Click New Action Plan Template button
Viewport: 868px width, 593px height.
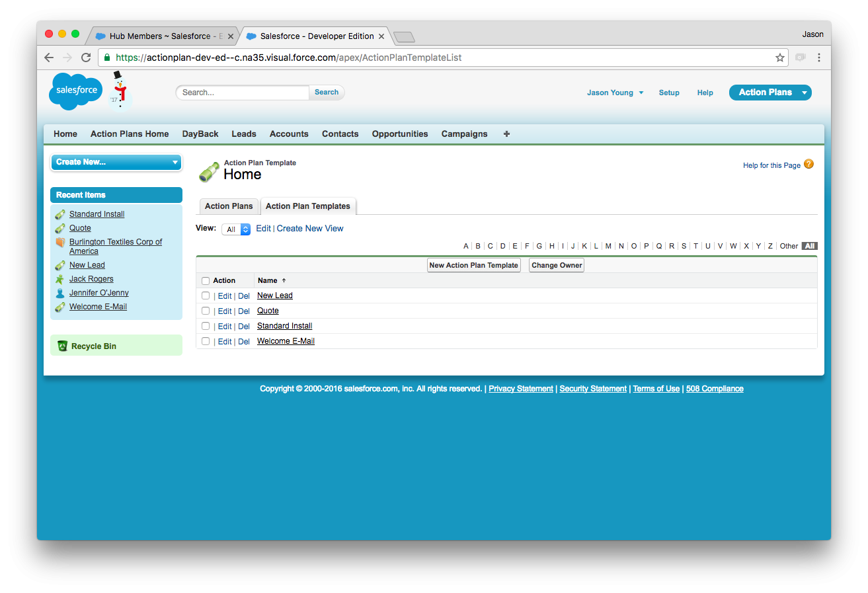(x=473, y=265)
